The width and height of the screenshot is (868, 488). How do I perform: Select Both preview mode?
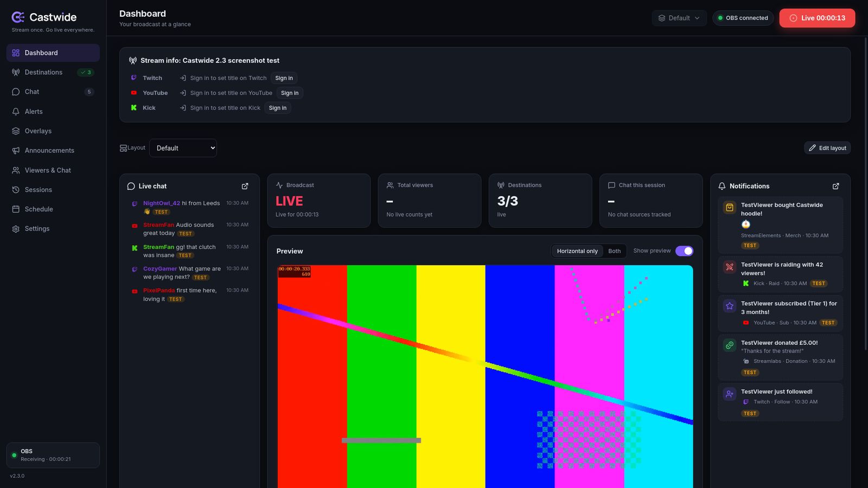[x=614, y=251]
